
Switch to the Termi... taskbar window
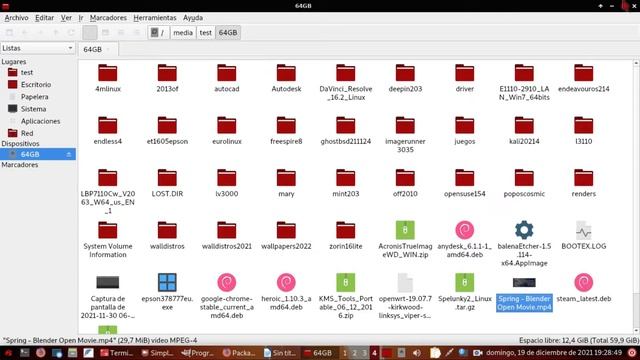click(x=117, y=353)
